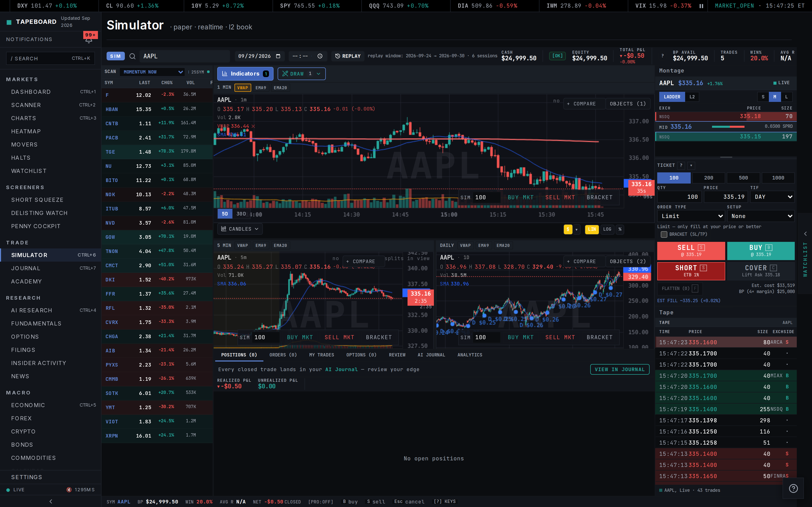812x507 pixels.
Task: Pause the market ticker strip
Action: pos(701,6)
